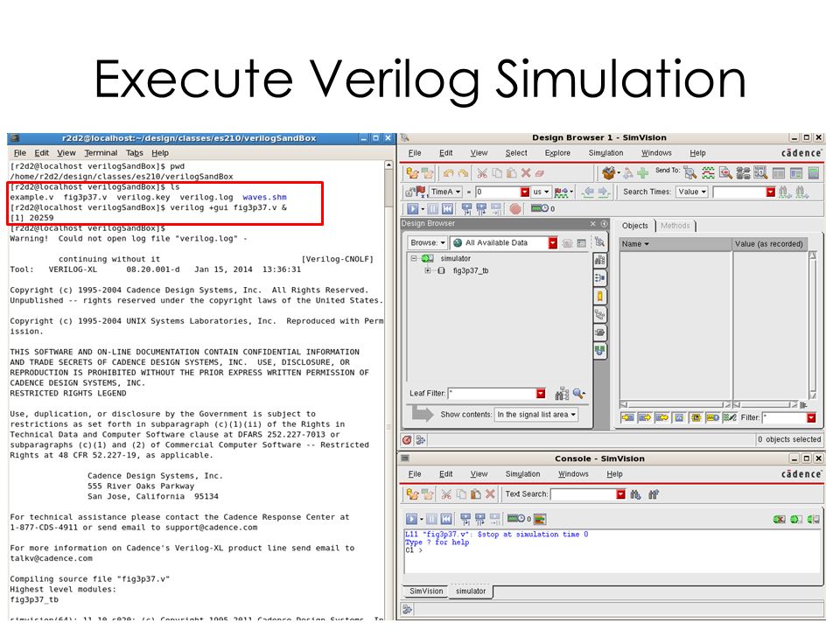
Task: Collapse the simulator tree node
Action: pos(414,258)
